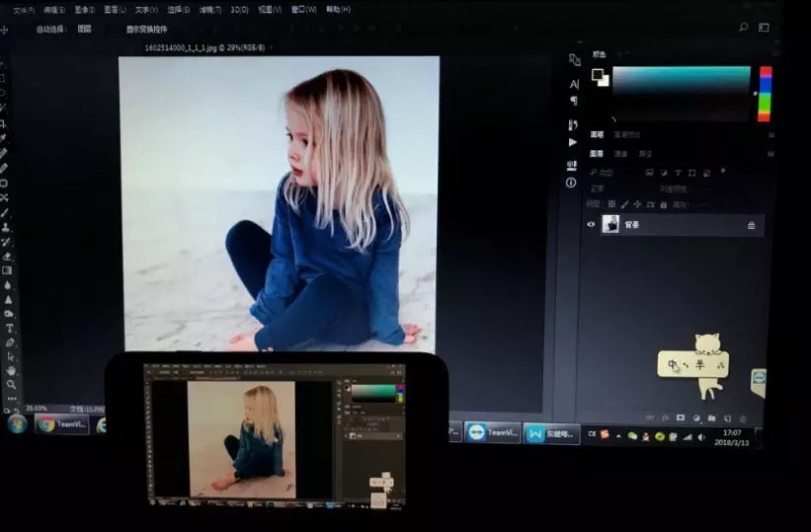
Task: Open the layer auto-select type dropdown
Action: (84, 29)
